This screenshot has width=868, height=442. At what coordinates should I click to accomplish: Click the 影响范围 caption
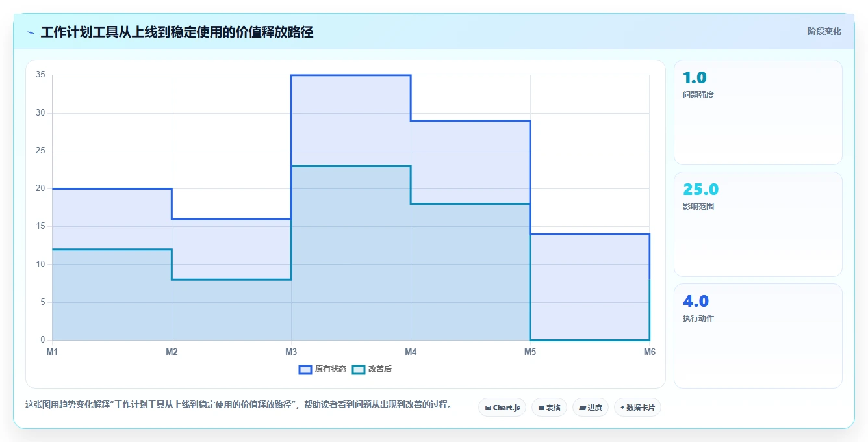[x=698, y=207]
